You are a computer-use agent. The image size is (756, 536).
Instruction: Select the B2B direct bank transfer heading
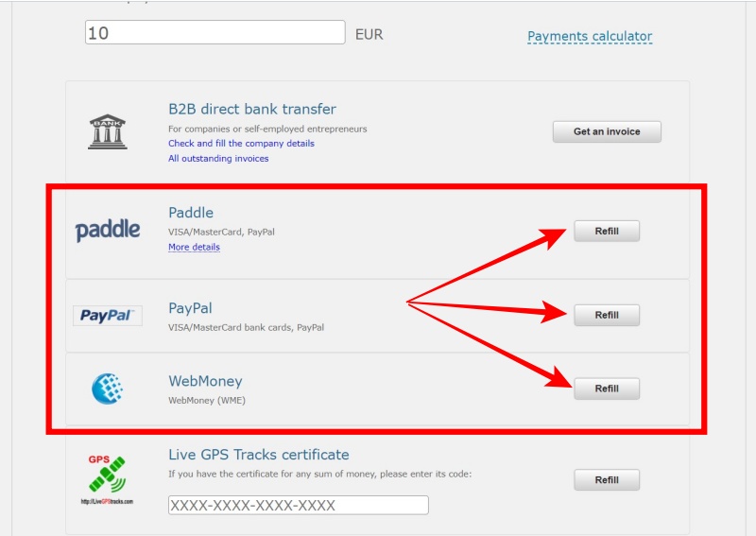tap(252, 109)
